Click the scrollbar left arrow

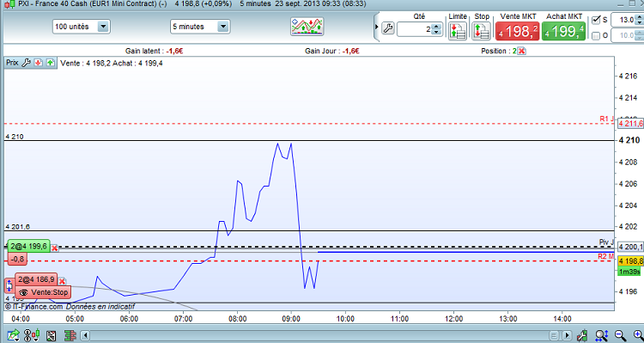point(85,335)
